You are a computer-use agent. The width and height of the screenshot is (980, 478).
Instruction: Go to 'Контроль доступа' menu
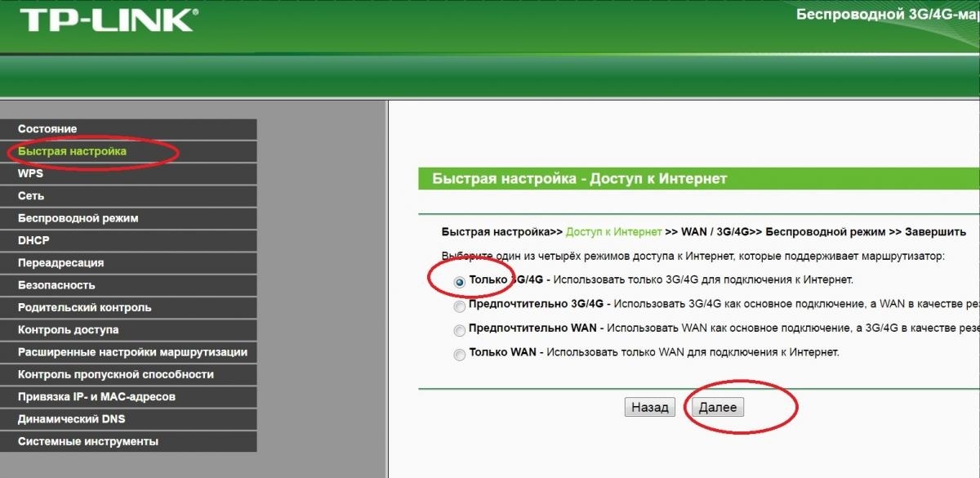point(68,330)
